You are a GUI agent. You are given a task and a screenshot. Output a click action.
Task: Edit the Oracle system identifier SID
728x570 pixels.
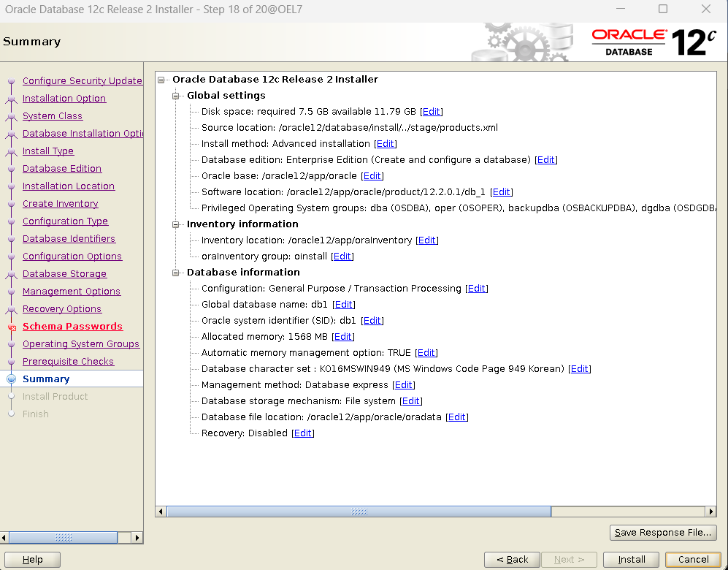pyautogui.click(x=372, y=321)
